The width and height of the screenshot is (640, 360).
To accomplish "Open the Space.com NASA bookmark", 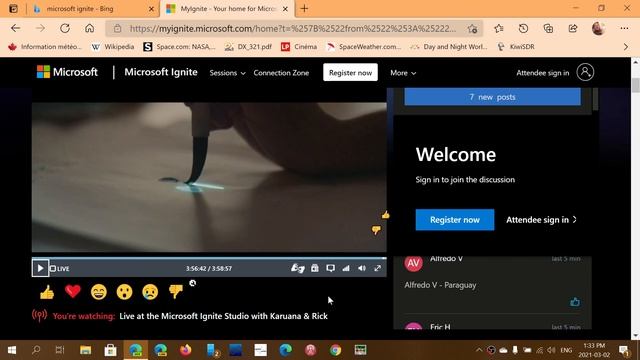I will pos(179,47).
